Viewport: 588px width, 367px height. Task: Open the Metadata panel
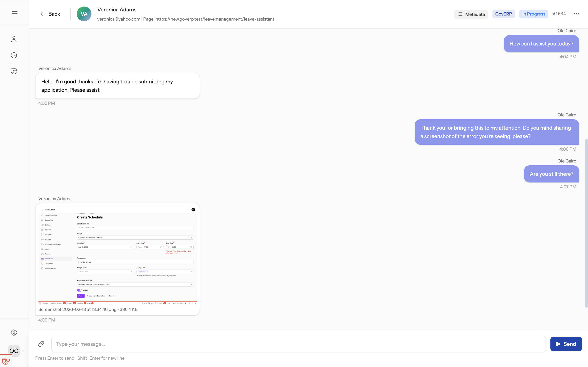[x=471, y=14]
